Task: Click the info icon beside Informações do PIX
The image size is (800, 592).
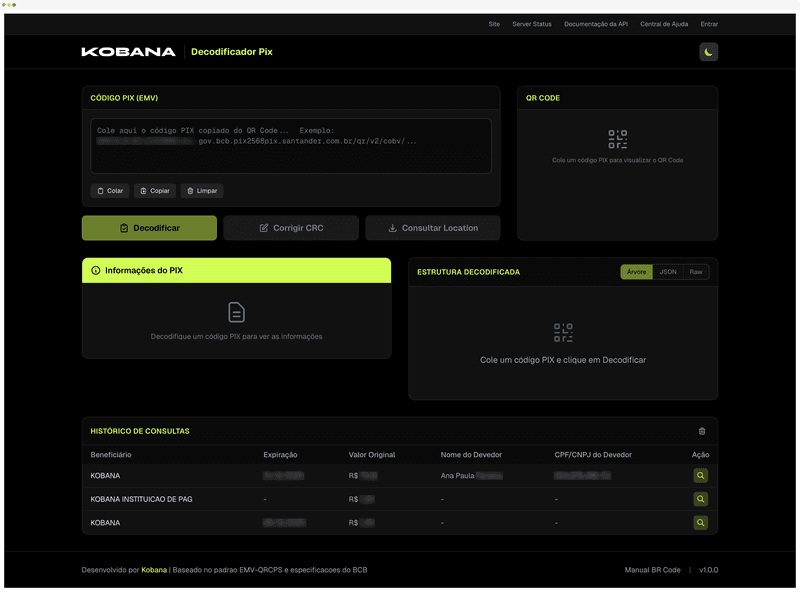Action: 95,270
